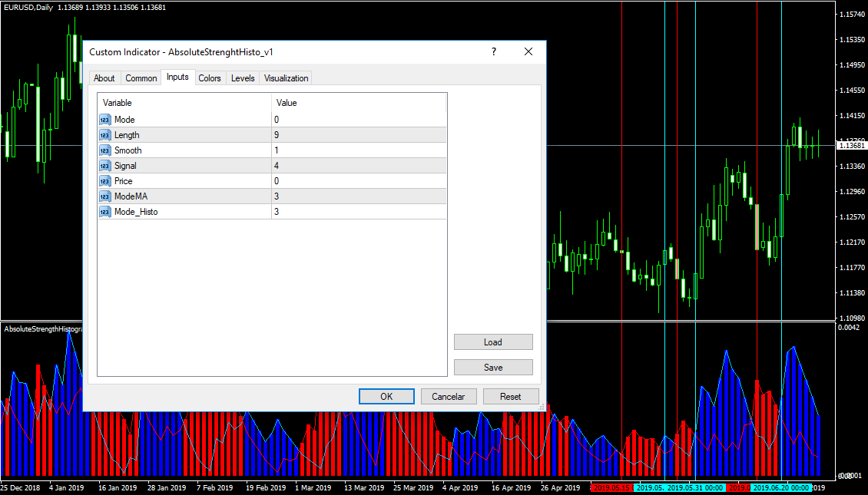Select the Inputs tab
The height and width of the screenshot is (495, 868).
coord(177,77)
